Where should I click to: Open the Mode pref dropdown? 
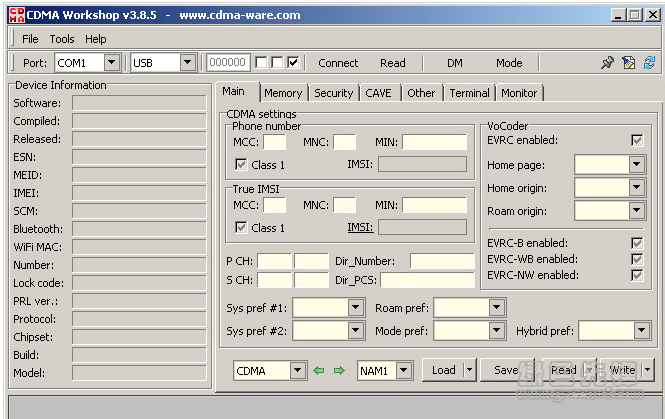496,330
